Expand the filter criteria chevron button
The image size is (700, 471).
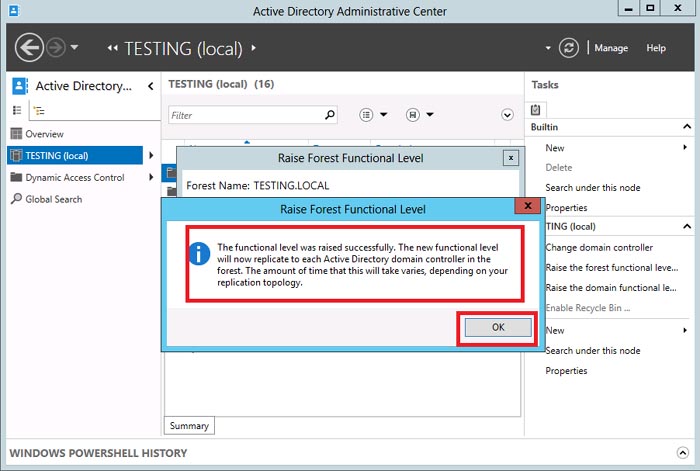(507, 115)
